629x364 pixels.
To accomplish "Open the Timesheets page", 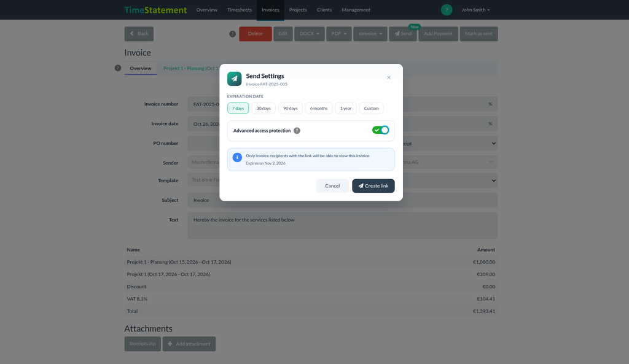I will coord(240,10).
